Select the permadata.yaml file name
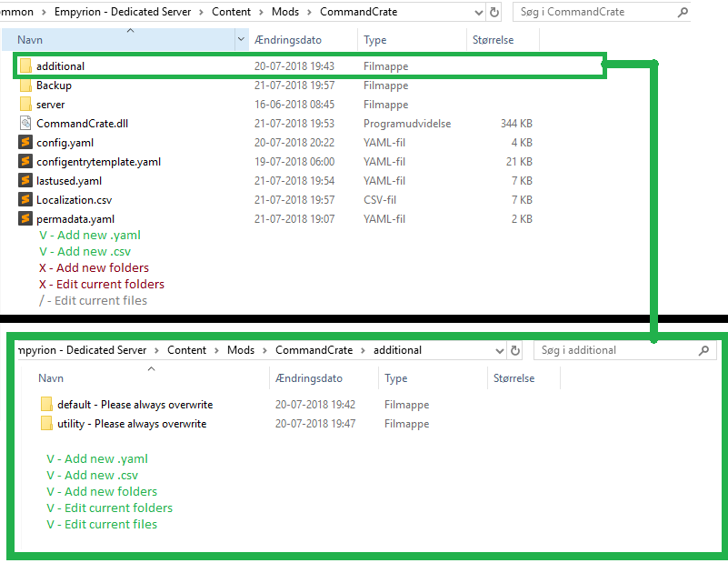The height and width of the screenshot is (563, 728). pyautogui.click(x=75, y=219)
